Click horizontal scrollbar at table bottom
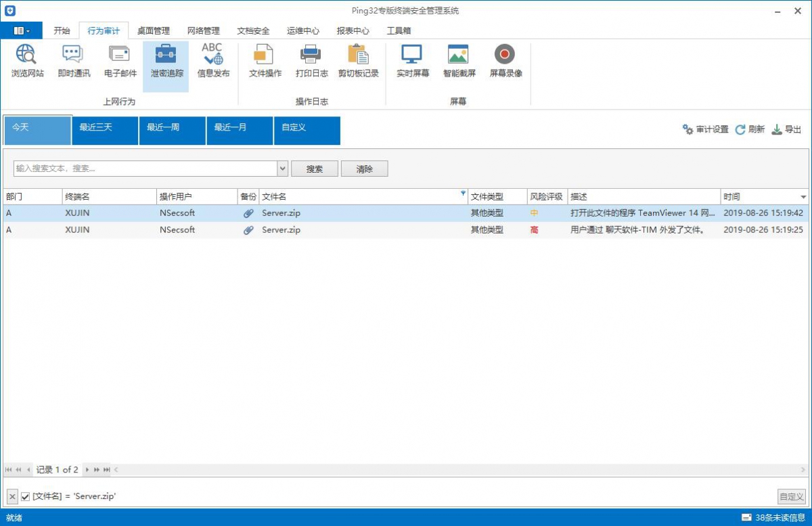This screenshot has width=812, height=526. pyautogui.click(x=460, y=469)
